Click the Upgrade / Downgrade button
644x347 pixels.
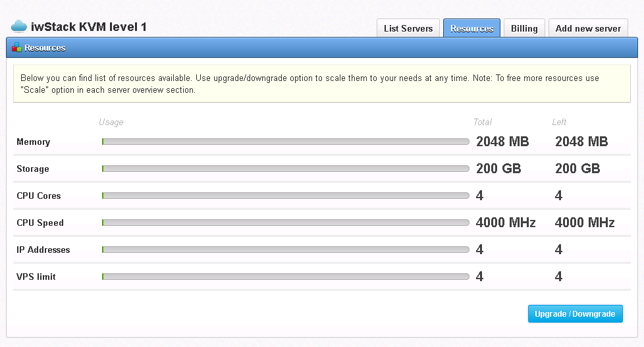pyautogui.click(x=575, y=313)
